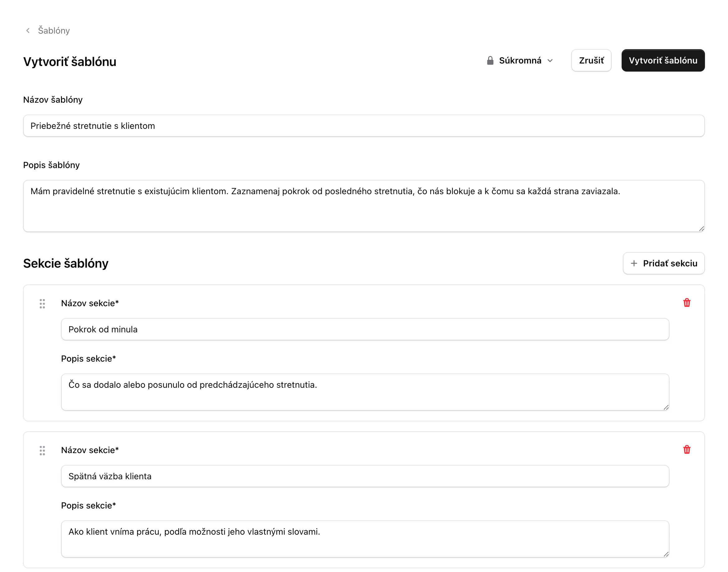This screenshot has height=572, width=728.
Task: Grab the drag handle of the Pokrok od minula section
Action: point(42,304)
